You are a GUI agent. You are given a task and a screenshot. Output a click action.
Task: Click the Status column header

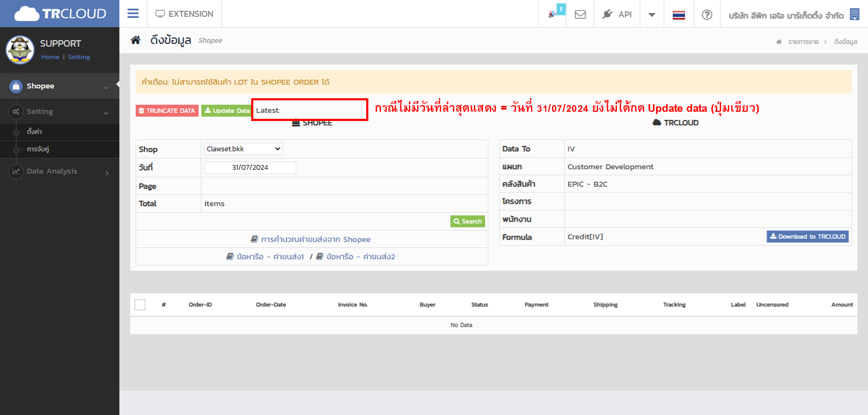(x=480, y=305)
